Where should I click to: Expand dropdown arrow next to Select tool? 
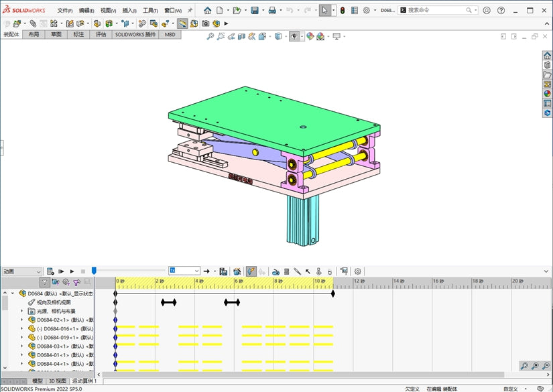333,10
